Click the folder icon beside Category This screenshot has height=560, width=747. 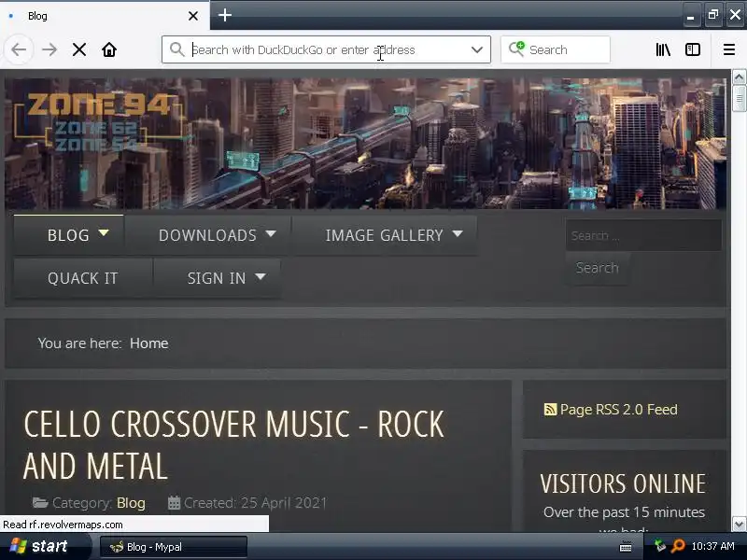40,503
